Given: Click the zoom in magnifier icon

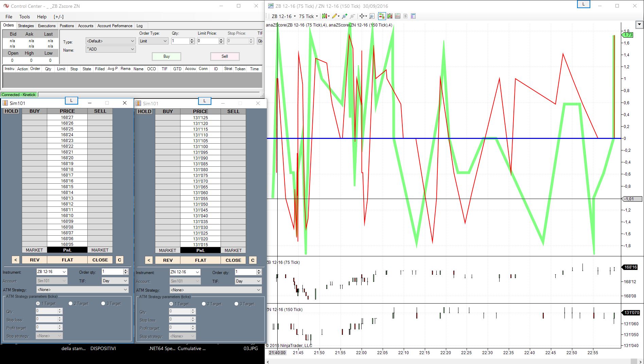Looking at the screenshot, I should coord(345,16).
